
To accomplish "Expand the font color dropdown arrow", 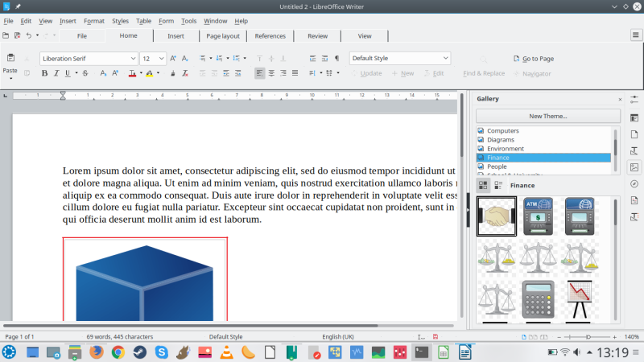I will click(x=141, y=73).
